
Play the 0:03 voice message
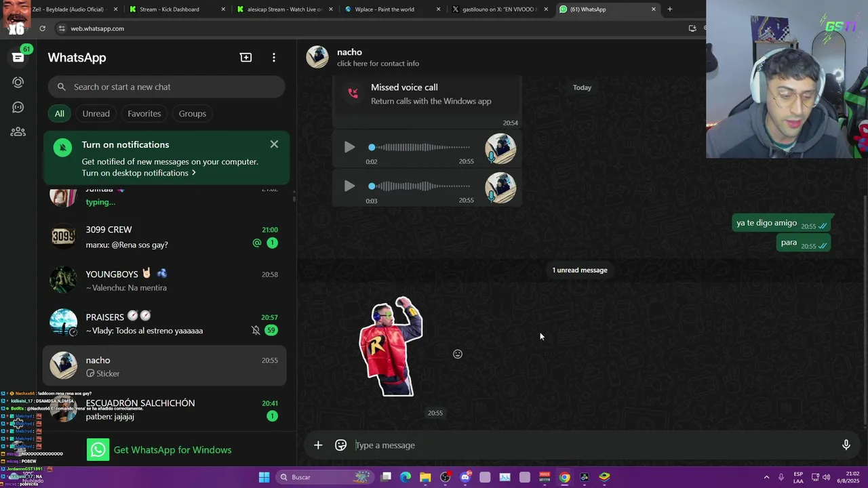[349, 186]
